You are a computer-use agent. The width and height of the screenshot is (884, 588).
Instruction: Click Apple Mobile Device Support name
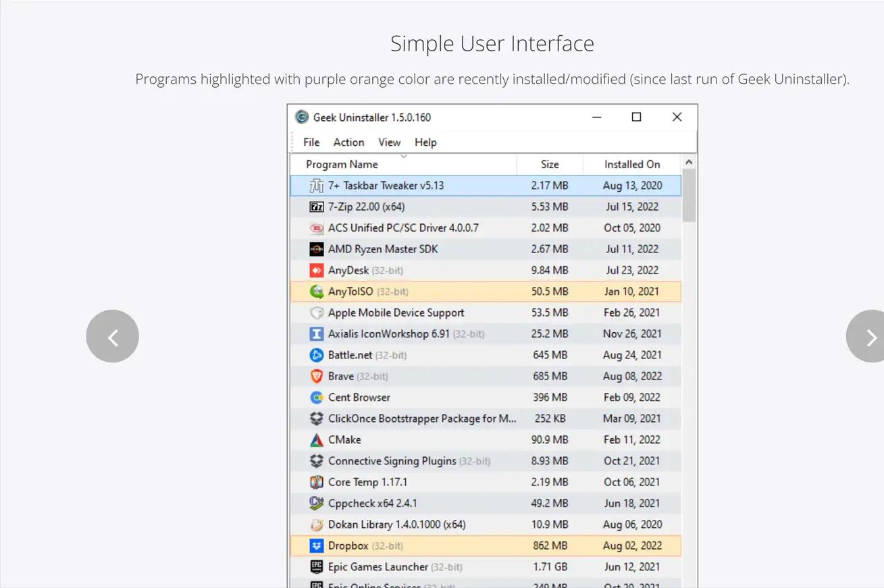(396, 313)
